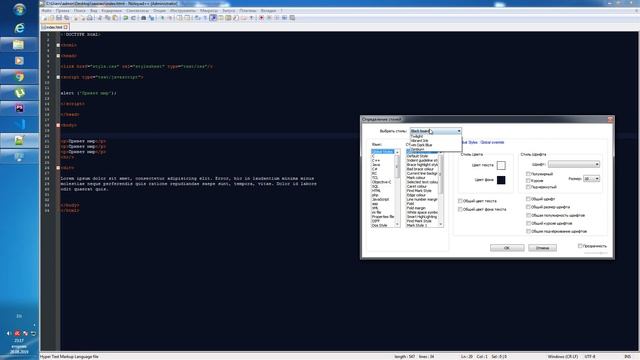This screenshot has height=360, width=640.
Task: Check the Полужирный (bold) checkbox
Action: 528,174
